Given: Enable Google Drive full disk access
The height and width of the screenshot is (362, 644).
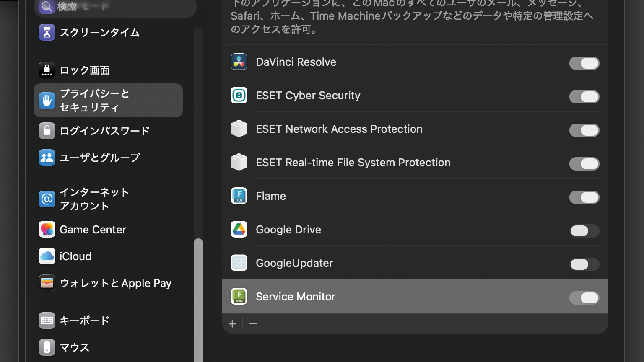Looking at the screenshot, I should pyautogui.click(x=584, y=231).
